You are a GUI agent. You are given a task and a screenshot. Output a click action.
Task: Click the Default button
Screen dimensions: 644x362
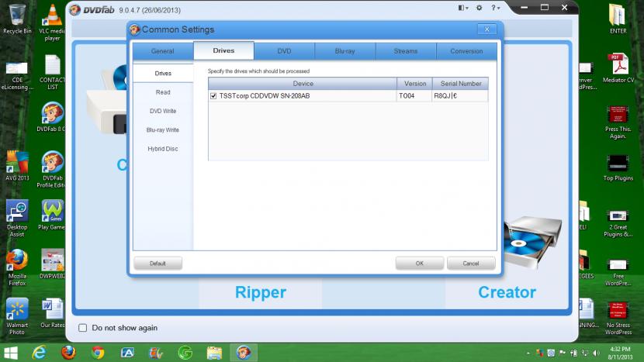pos(158,264)
